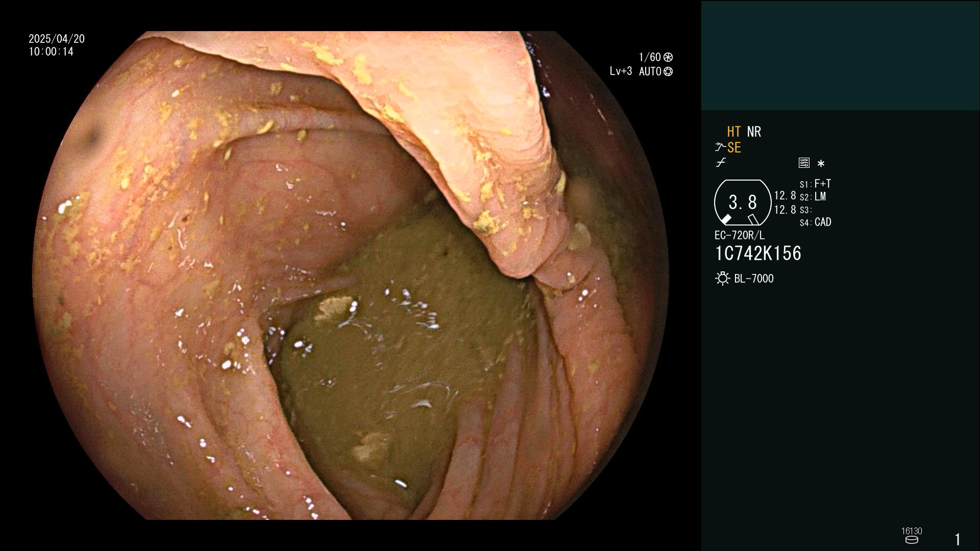Click the time stamp 10:00:14

pos(51,52)
